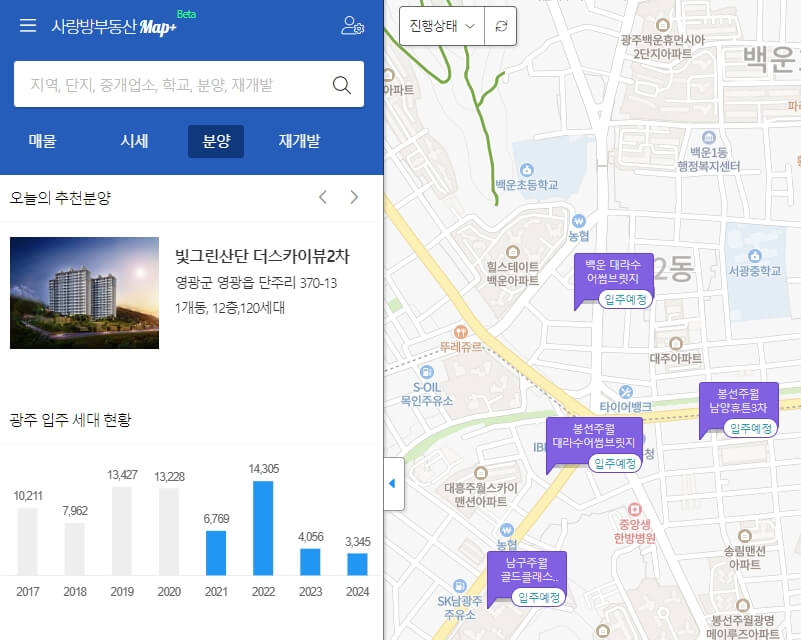Click the 2024 bar showing 3,345
The image size is (801, 640).
pyautogui.click(x=357, y=564)
